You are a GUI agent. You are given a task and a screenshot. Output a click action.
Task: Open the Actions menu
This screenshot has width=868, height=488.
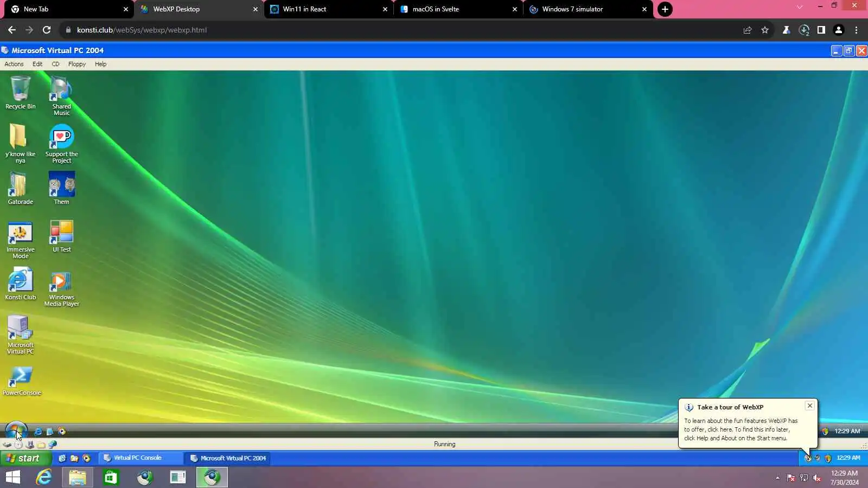point(14,64)
